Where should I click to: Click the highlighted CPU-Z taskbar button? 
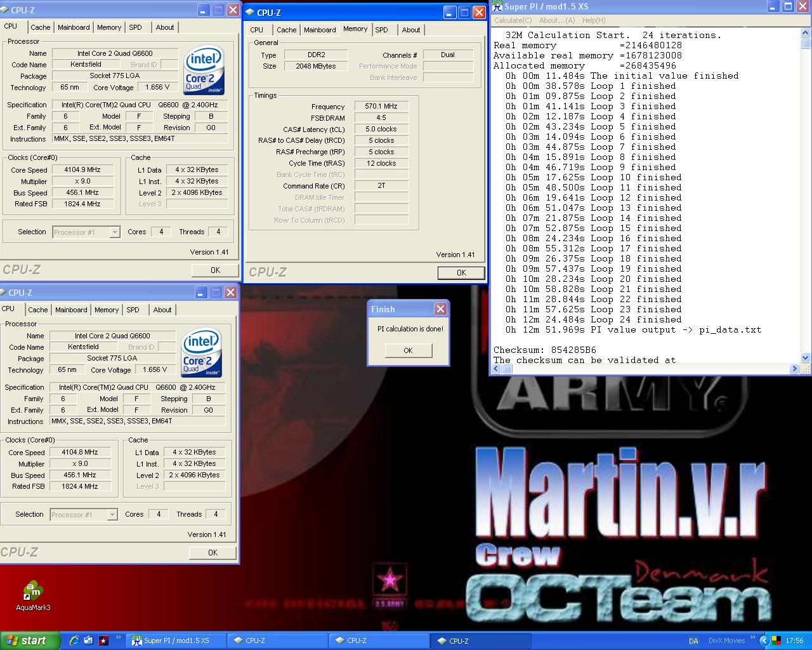tap(480, 640)
